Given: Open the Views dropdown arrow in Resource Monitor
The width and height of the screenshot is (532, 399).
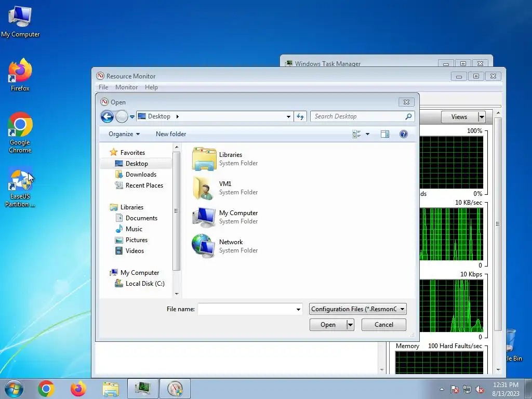Looking at the screenshot, I should (x=482, y=117).
